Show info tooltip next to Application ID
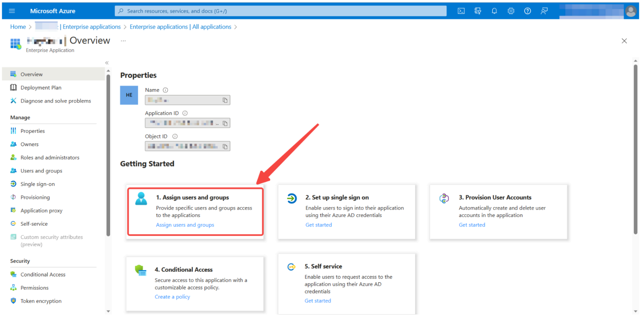 pyautogui.click(x=185, y=113)
